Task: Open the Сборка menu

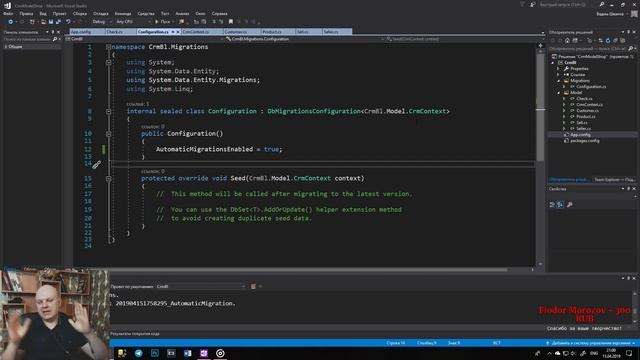Action: pos(80,13)
